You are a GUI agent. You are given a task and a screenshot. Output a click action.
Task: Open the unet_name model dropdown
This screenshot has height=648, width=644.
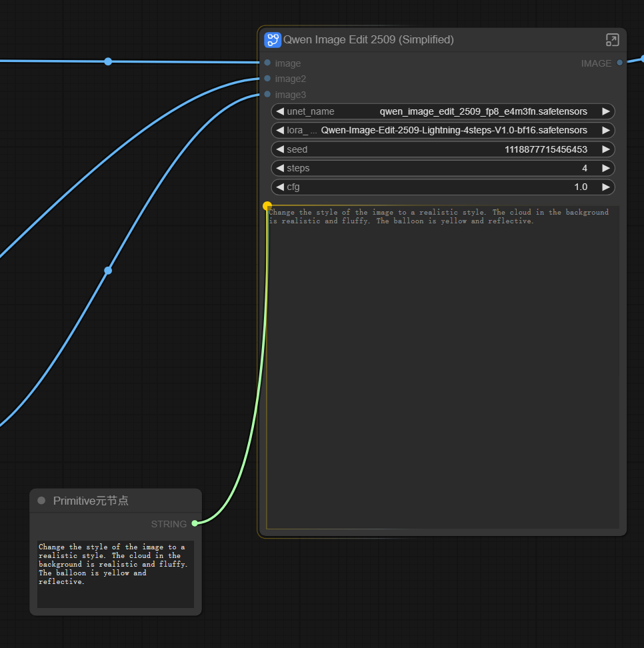443,111
